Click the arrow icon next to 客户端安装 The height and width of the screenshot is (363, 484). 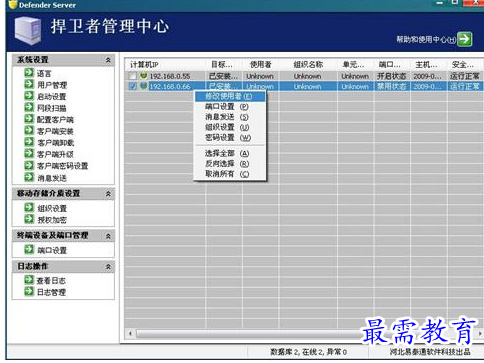(29, 130)
